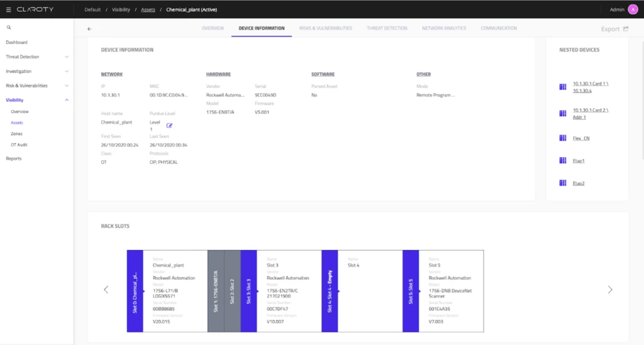Edit the Purdue Level with pencil icon

click(x=169, y=126)
